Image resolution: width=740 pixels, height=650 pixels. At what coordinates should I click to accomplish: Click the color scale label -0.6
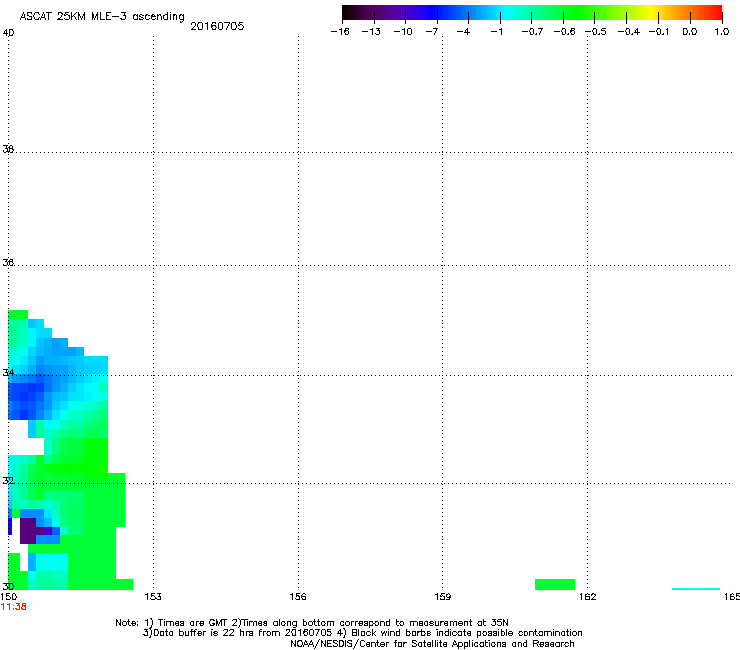click(564, 32)
